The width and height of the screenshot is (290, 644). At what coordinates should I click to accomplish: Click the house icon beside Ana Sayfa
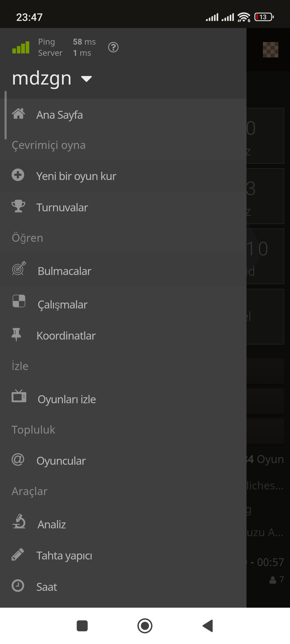pyautogui.click(x=18, y=114)
